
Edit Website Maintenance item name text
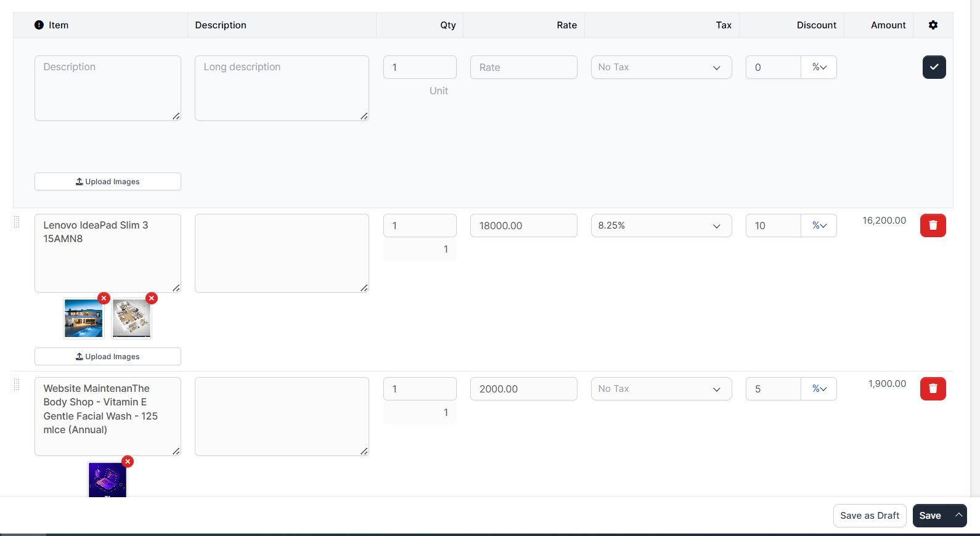tap(108, 416)
